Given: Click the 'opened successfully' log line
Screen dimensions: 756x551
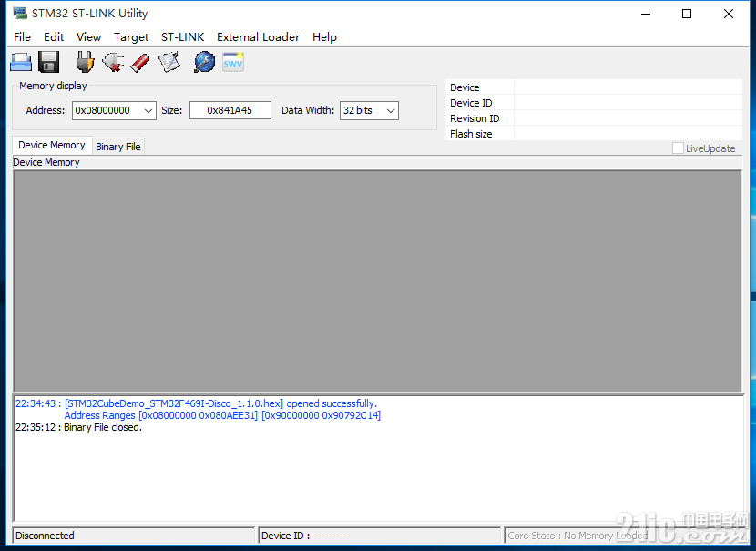Looking at the screenshot, I should coord(196,403).
